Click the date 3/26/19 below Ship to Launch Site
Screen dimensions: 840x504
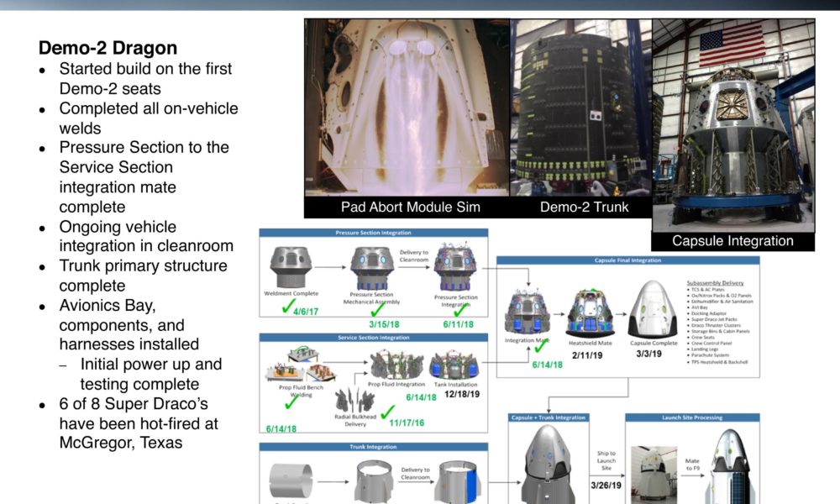pos(606,486)
